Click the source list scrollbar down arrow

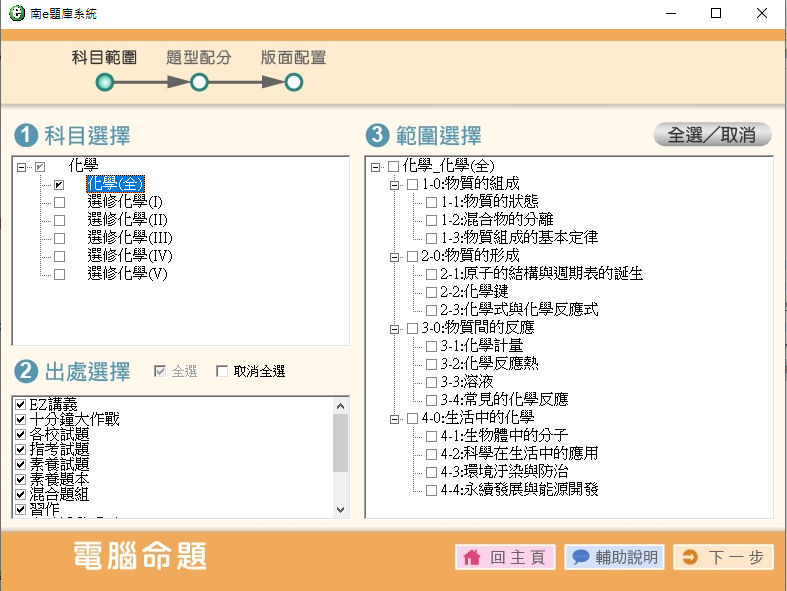point(341,509)
